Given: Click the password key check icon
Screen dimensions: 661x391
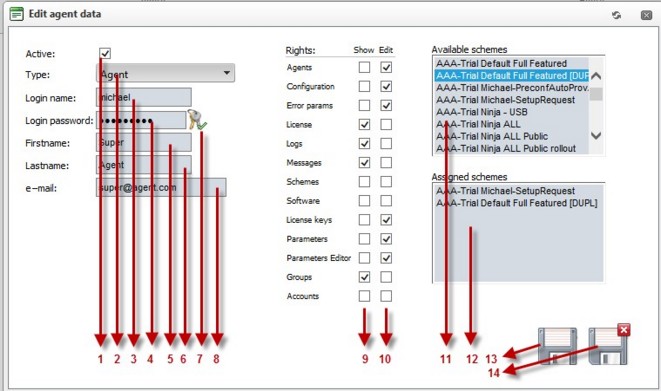Looking at the screenshot, I should pos(197,120).
